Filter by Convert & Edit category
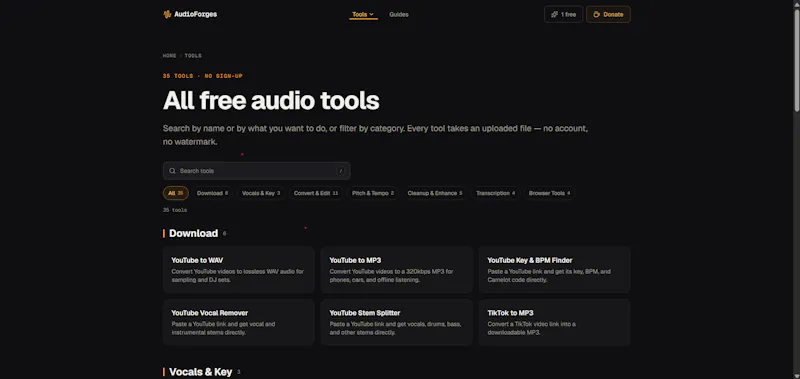The image size is (800, 379). point(316,193)
